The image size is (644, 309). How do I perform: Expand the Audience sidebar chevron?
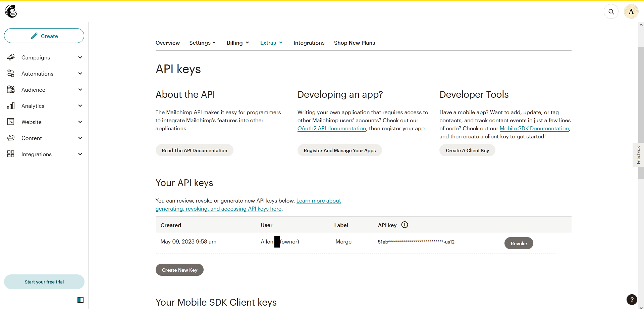[x=80, y=90]
